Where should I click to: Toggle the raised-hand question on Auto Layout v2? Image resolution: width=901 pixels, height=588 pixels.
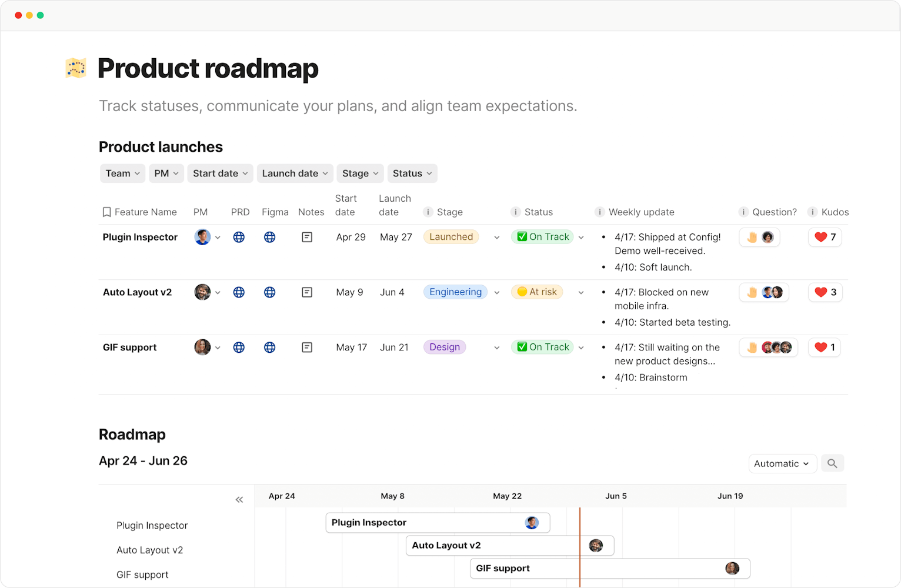point(752,292)
